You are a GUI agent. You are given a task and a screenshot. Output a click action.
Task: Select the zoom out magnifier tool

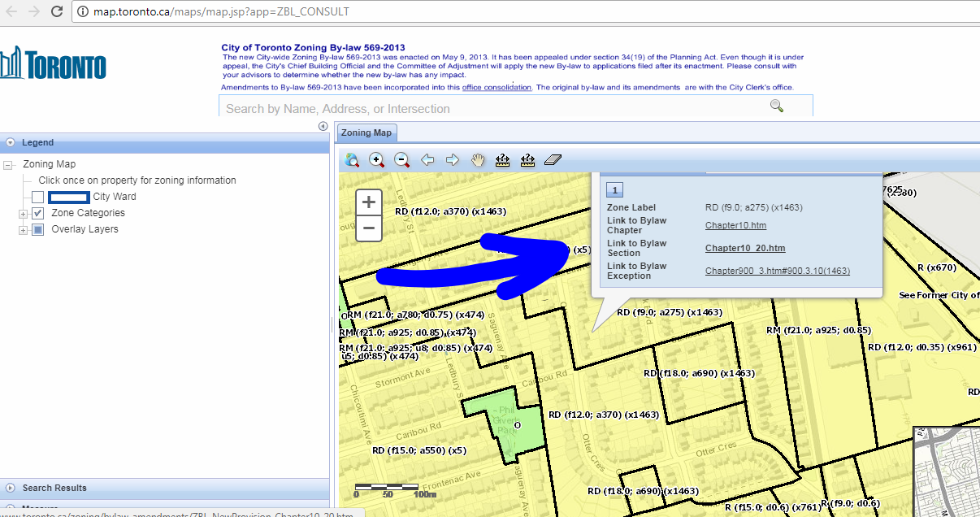click(402, 160)
